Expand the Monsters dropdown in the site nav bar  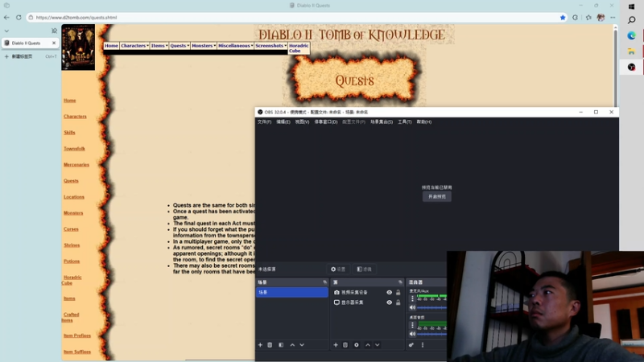(x=204, y=46)
